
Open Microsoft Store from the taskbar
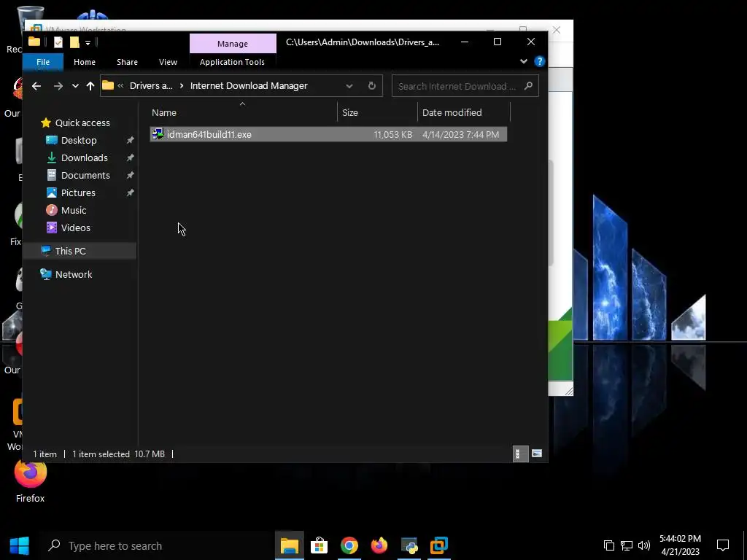pyautogui.click(x=320, y=545)
